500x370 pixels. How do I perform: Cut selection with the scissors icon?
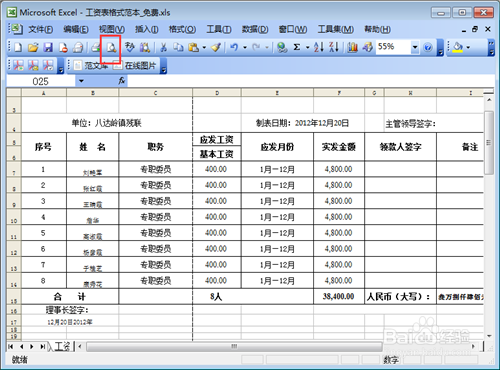pyautogui.click(x=163, y=48)
